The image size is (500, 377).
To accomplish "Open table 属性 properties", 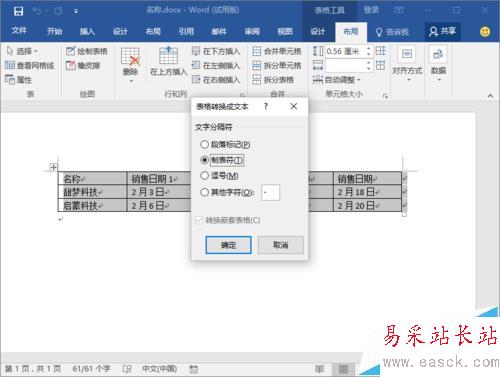I will point(19,80).
